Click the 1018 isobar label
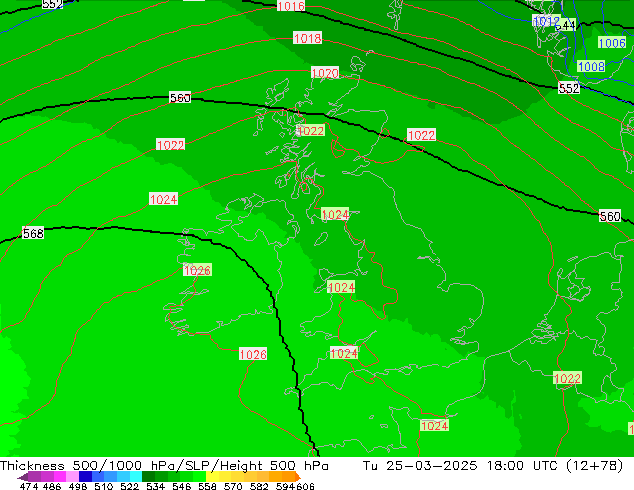634x490 pixels. pos(307,38)
